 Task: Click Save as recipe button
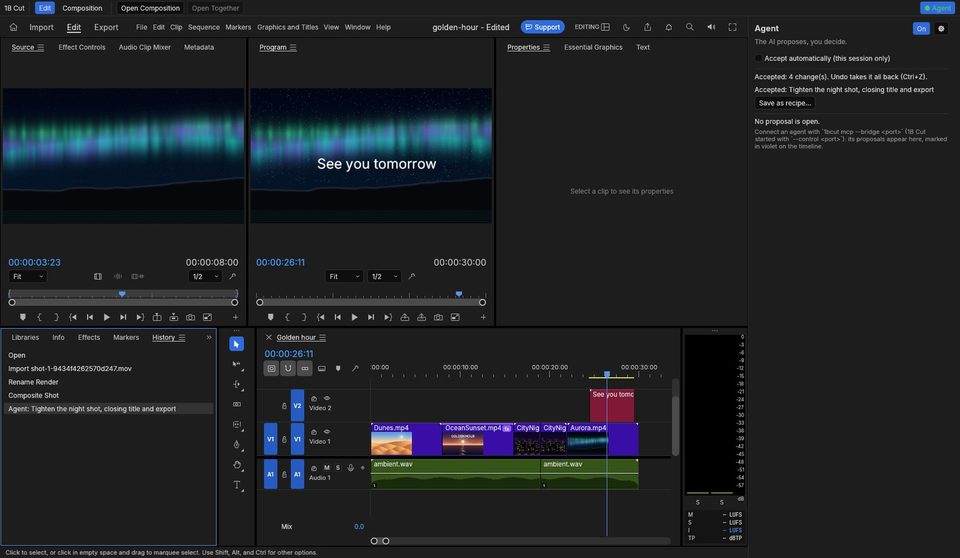point(784,103)
